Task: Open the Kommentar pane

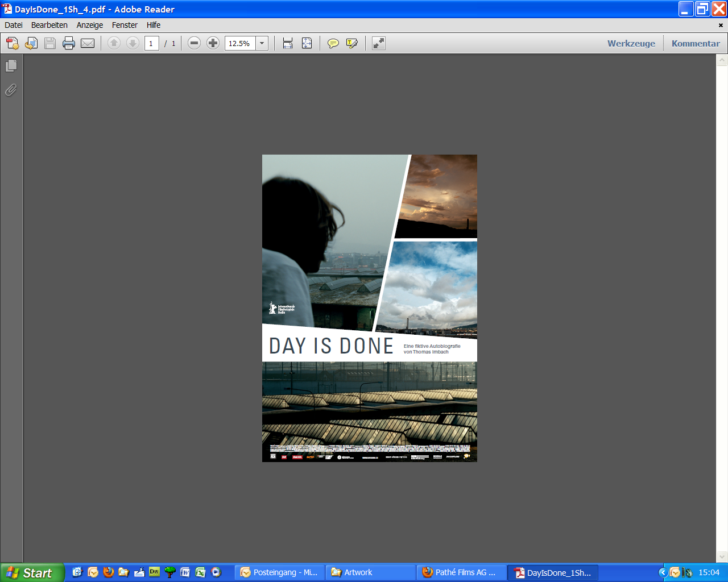Action: (695, 43)
